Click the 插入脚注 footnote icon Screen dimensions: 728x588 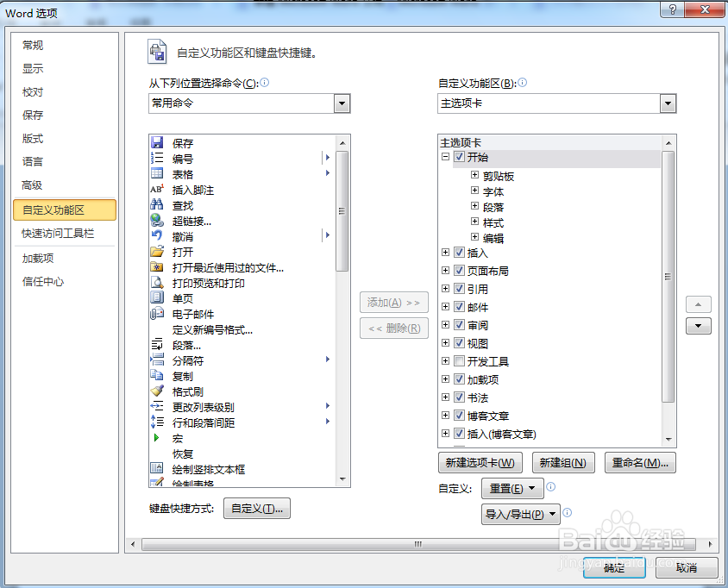[x=157, y=189]
